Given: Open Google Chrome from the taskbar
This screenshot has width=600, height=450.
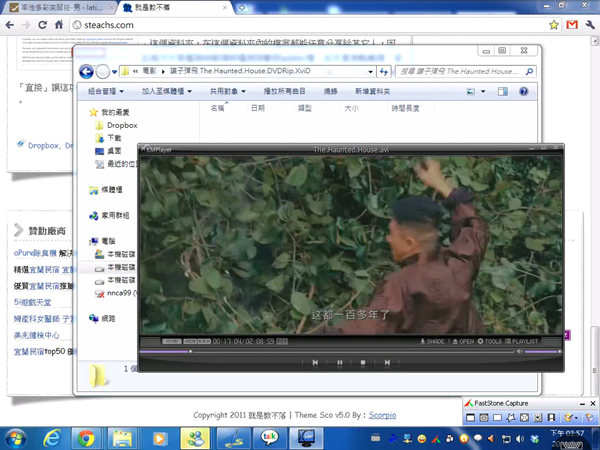Looking at the screenshot, I should 86,438.
